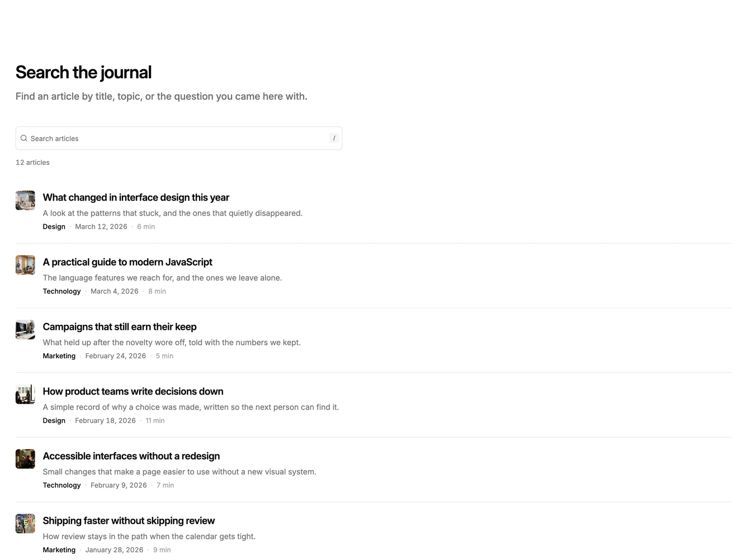
Task: Click Design tag on product teams article
Action: tap(54, 420)
